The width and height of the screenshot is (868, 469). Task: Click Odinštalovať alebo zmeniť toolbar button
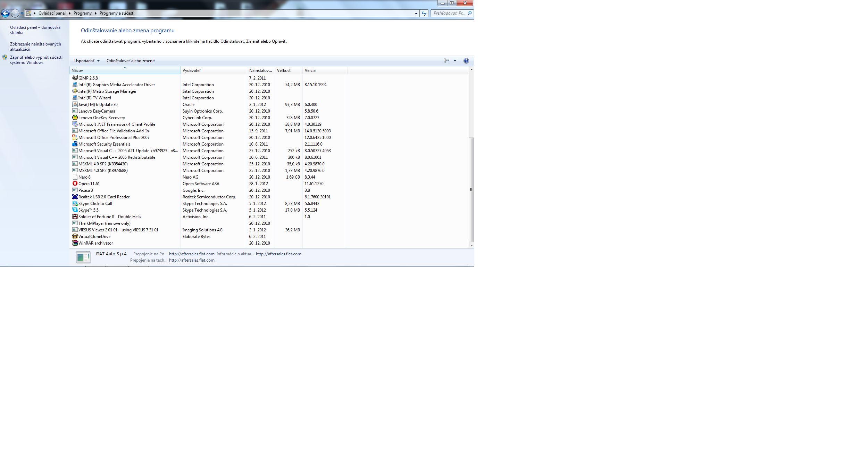pos(131,61)
